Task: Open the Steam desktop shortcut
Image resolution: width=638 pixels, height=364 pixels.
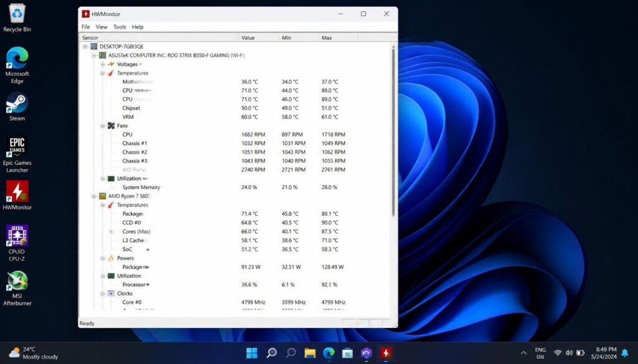Action: [x=17, y=107]
